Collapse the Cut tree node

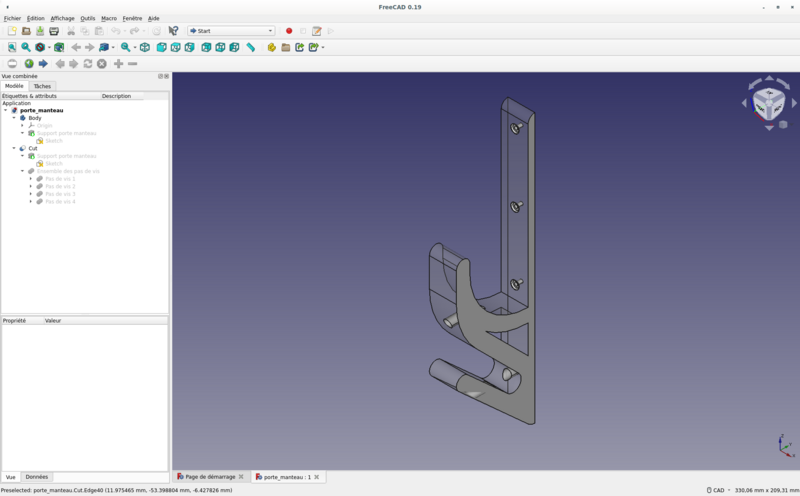click(x=14, y=148)
